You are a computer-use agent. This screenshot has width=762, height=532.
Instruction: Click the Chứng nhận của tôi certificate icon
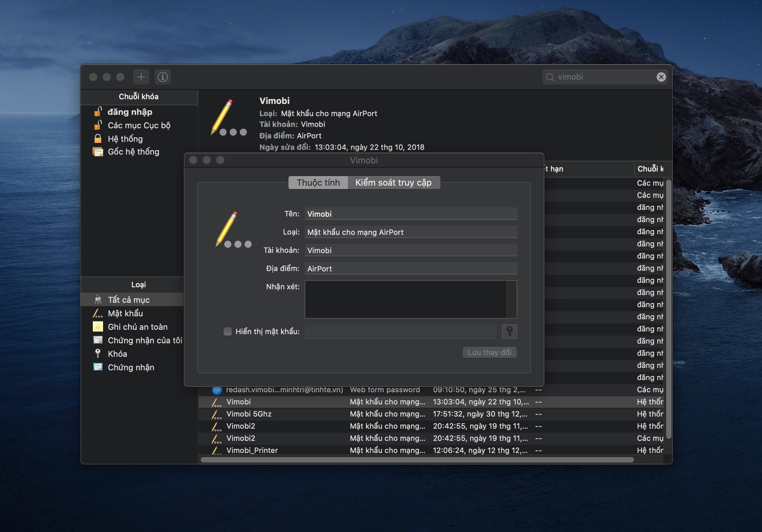(98, 340)
